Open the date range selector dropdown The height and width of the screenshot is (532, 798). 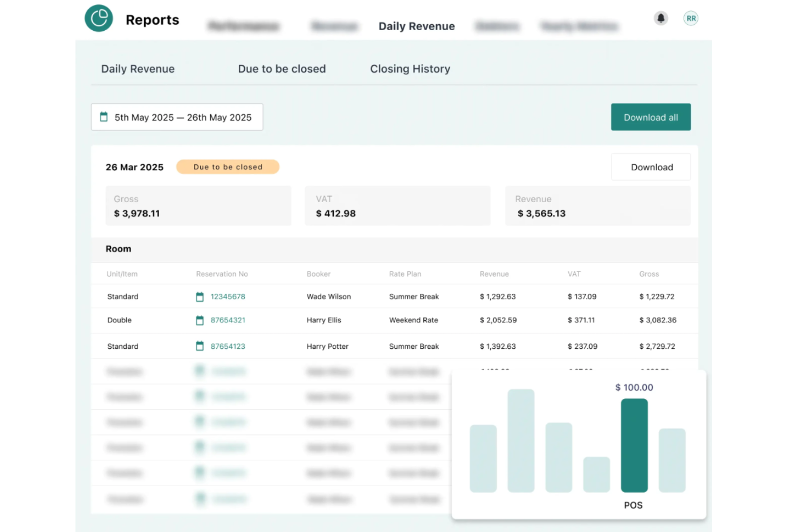click(177, 117)
